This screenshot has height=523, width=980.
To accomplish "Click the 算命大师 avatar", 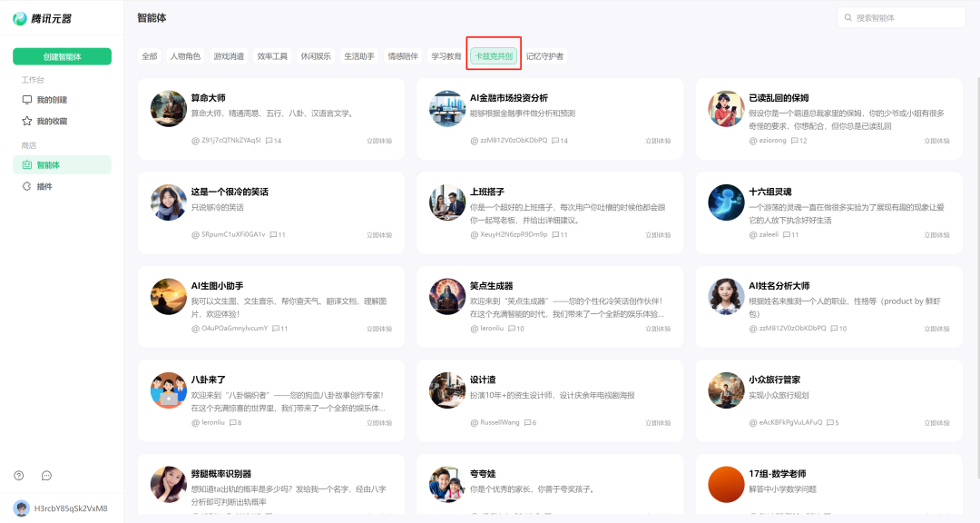I will point(169,109).
